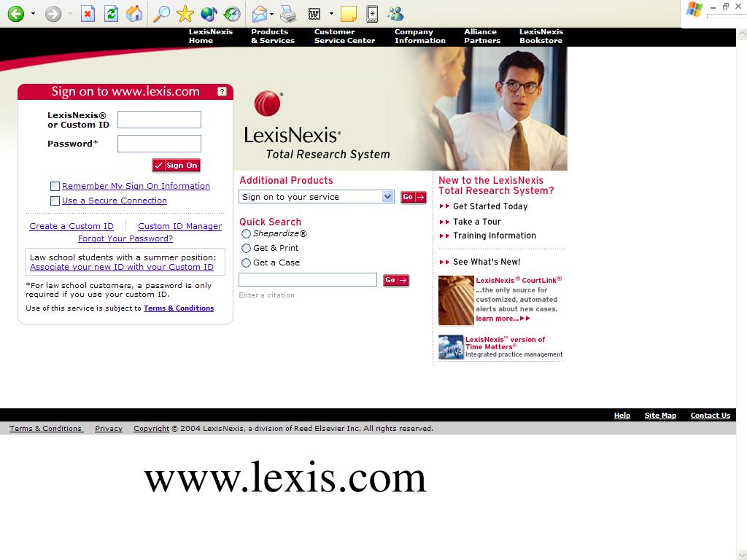Click Forgot Your Password link

(125, 238)
